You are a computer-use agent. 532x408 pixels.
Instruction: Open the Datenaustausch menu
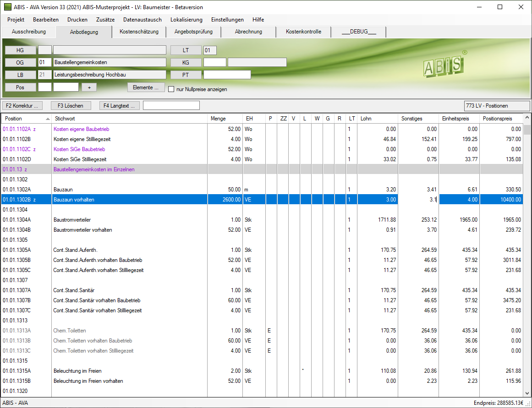[x=143, y=20]
